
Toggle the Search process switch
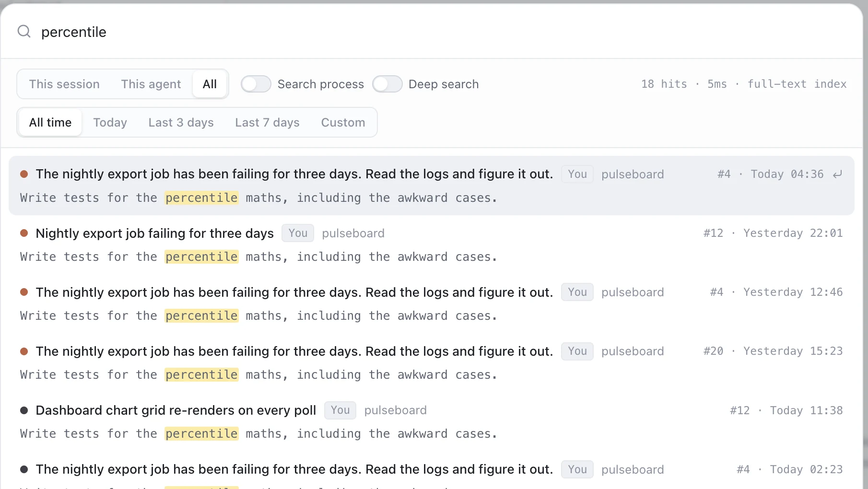[256, 84]
